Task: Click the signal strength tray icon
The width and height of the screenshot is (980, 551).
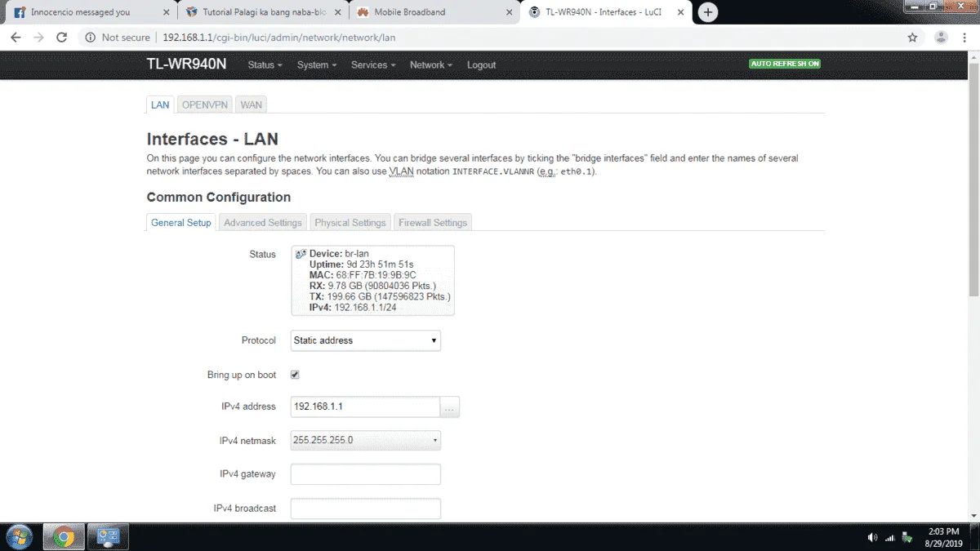Action: 890,537
